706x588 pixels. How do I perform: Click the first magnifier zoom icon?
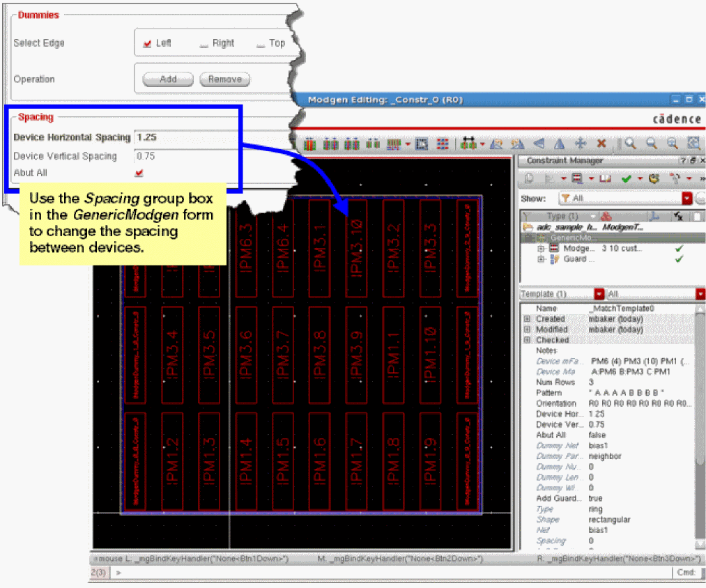pyautogui.click(x=630, y=144)
